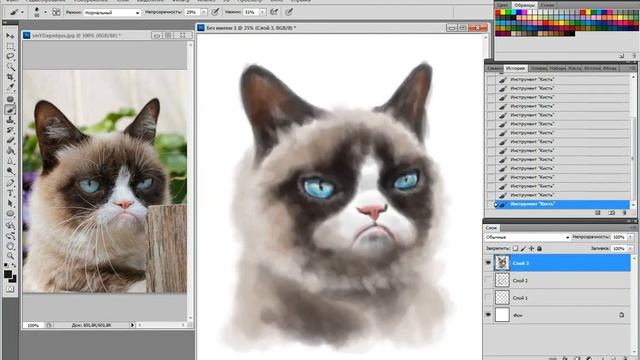
Task: Click the brush flow value field
Action: pyautogui.click(x=251, y=13)
